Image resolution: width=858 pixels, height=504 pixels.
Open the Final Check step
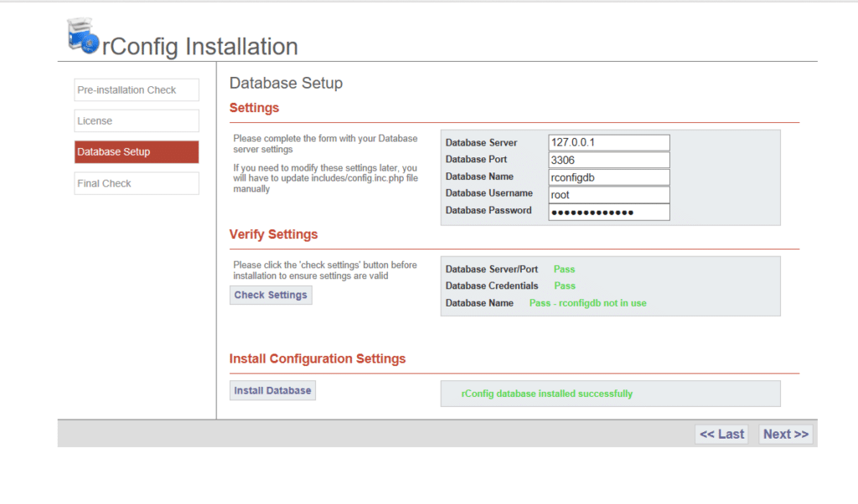[x=137, y=183]
